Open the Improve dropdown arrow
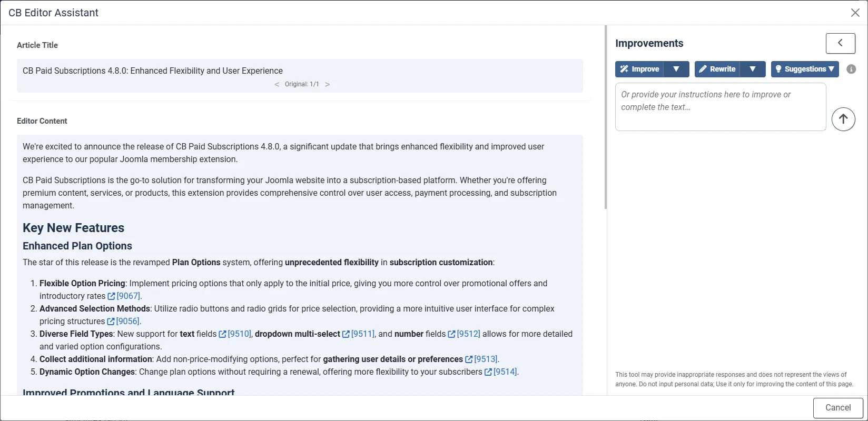The width and height of the screenshot is (868, 421). 676,69
